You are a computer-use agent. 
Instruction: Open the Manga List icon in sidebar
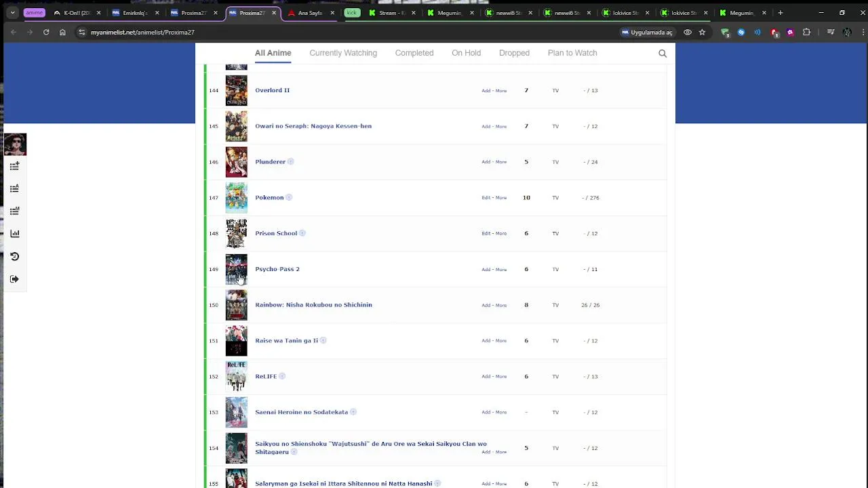click(14, 211)
